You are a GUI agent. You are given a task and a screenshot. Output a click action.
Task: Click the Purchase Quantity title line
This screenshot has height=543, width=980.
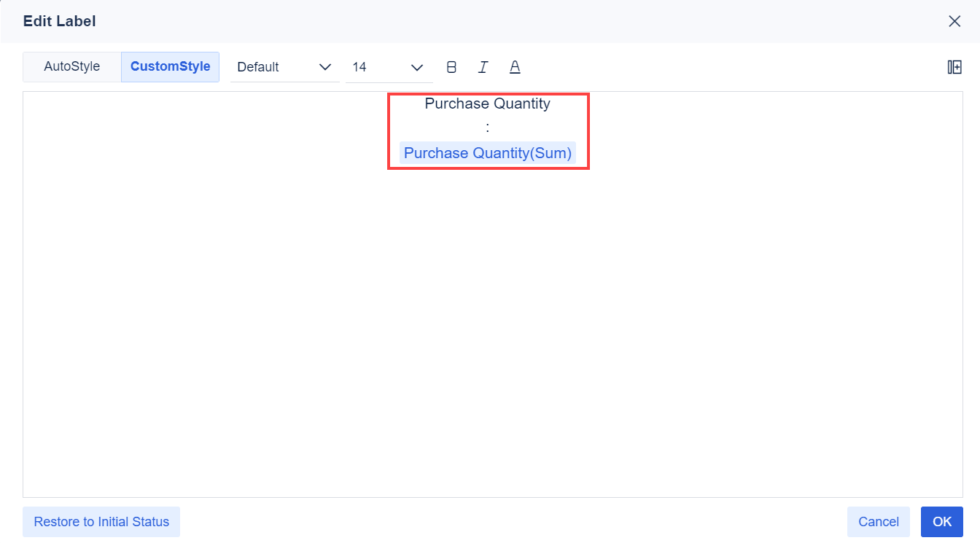tap(488, 103)
